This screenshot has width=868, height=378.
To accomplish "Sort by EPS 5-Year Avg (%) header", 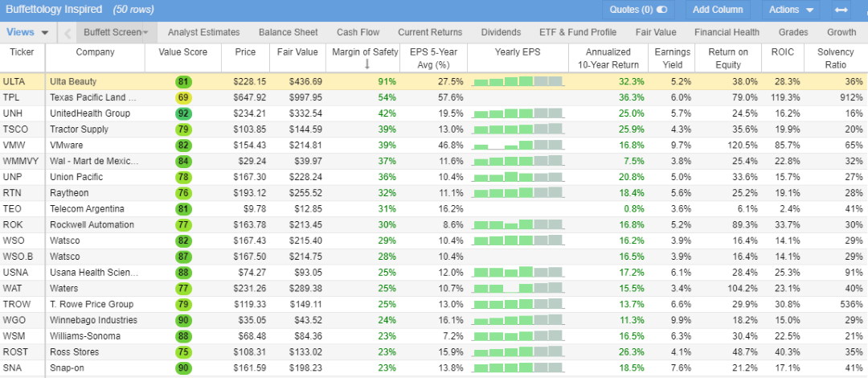I will pos(433,58).
